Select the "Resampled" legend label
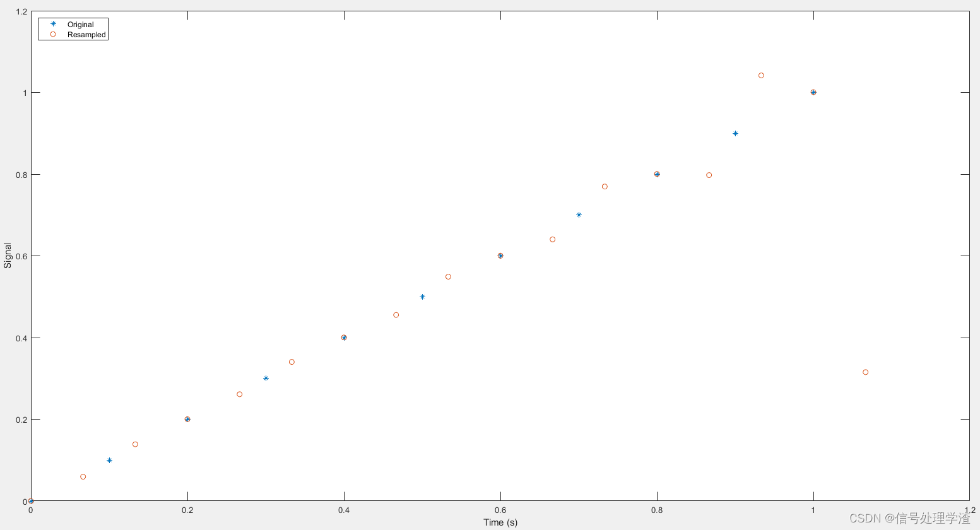The image size is (980, 530). pos(86,35)
